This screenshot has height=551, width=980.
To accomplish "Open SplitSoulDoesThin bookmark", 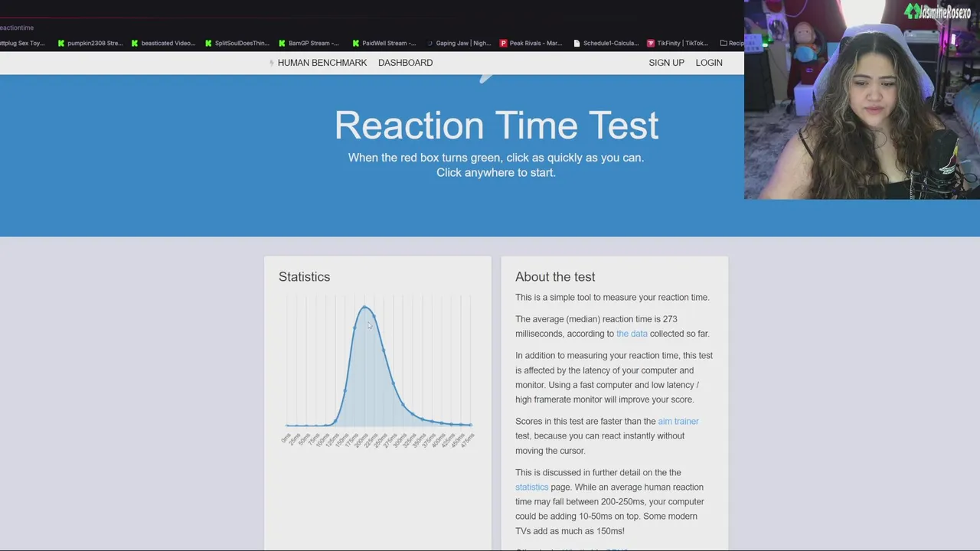I will click(237, 43).
